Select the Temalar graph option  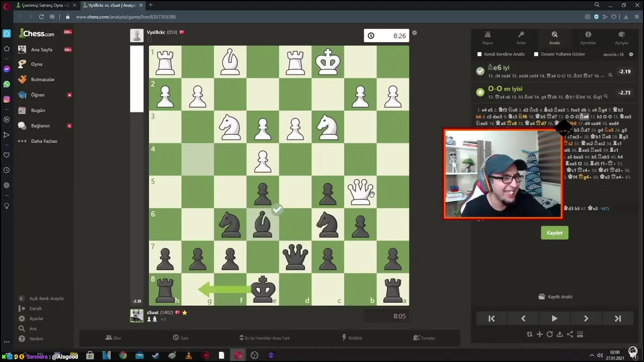[424, 338]
